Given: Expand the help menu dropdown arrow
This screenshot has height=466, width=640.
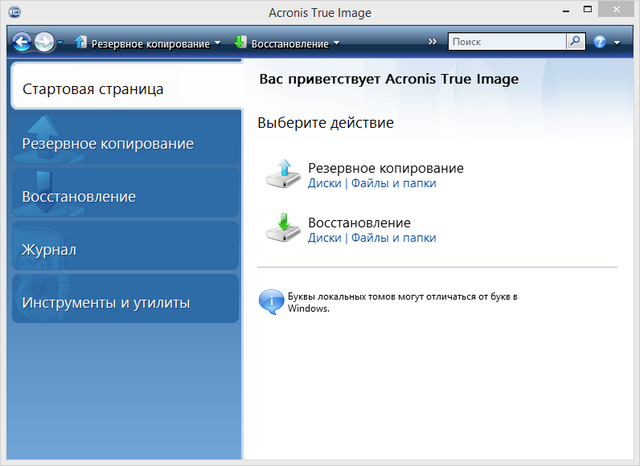Looking at the screenshot, I should (x=617, y=44).
